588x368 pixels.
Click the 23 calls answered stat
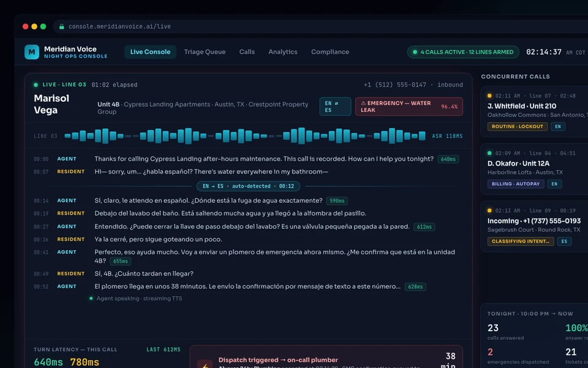505,332
